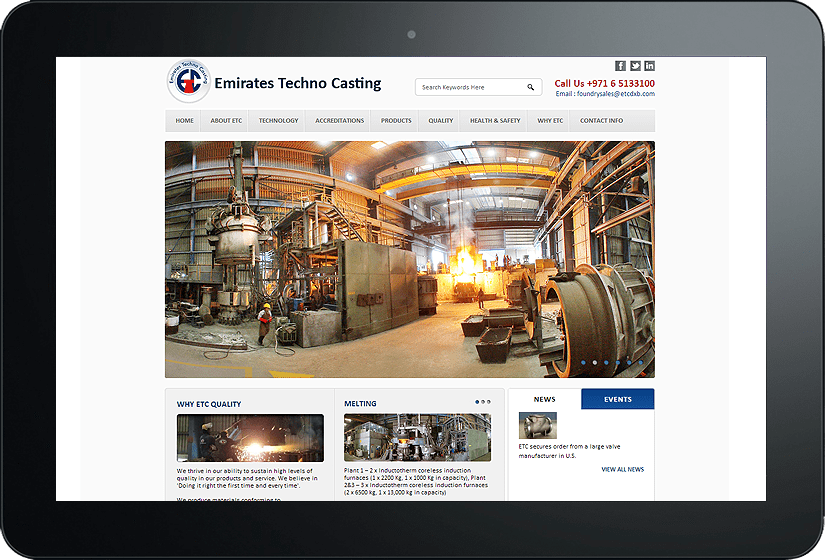The image size is (825, 560).
Task: Select the Health & Safety menu item
Action: click(x=495, y=121)
